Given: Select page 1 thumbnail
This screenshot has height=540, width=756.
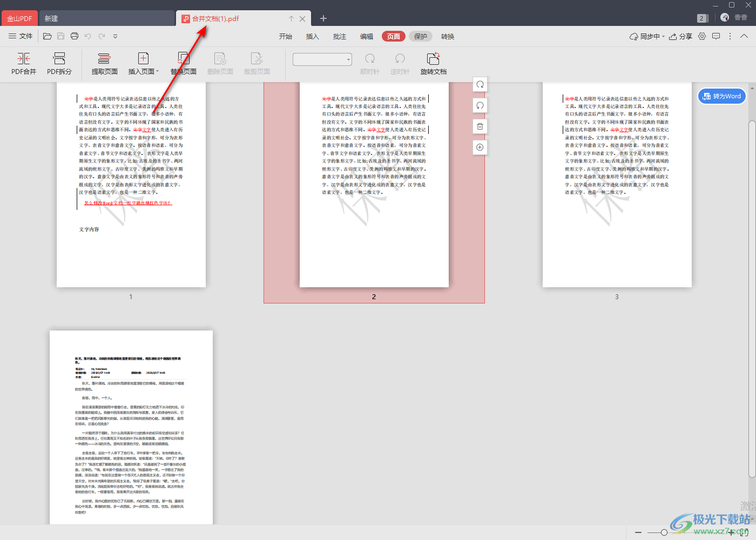Looking at the screenshot, I should coord(131,185).
